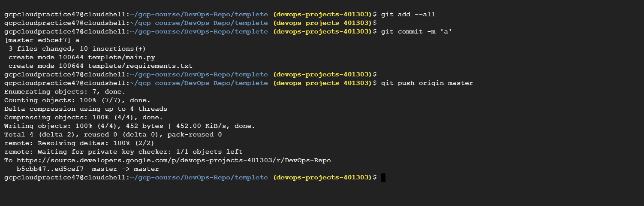Viewport: 644px width, 206px height.
Task: Click the 'Waiting for private key checker' line
Action: (123, 152)
